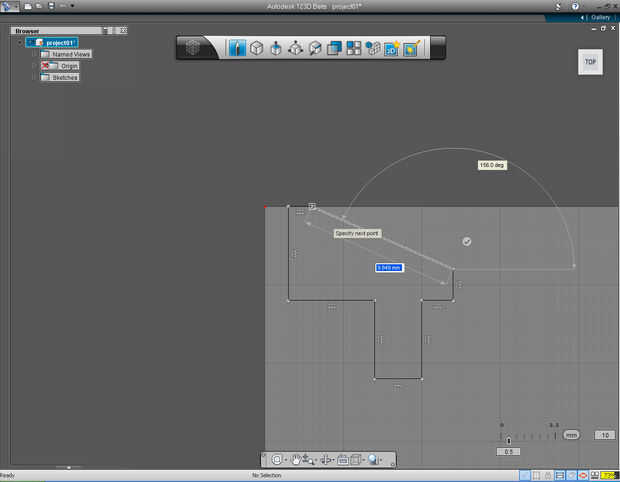Click the Primitives box icon in toolbar

tap(256, 47)
